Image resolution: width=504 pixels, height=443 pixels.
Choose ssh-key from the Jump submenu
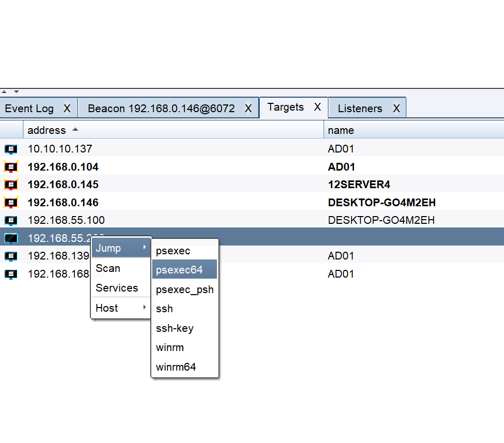pos(175,328)
